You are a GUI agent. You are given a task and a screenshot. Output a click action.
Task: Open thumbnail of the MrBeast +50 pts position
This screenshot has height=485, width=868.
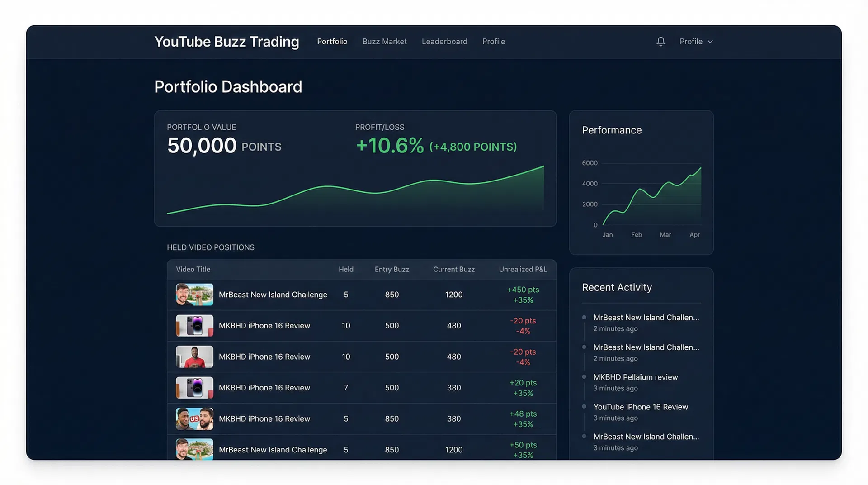(x=194, y=449)
